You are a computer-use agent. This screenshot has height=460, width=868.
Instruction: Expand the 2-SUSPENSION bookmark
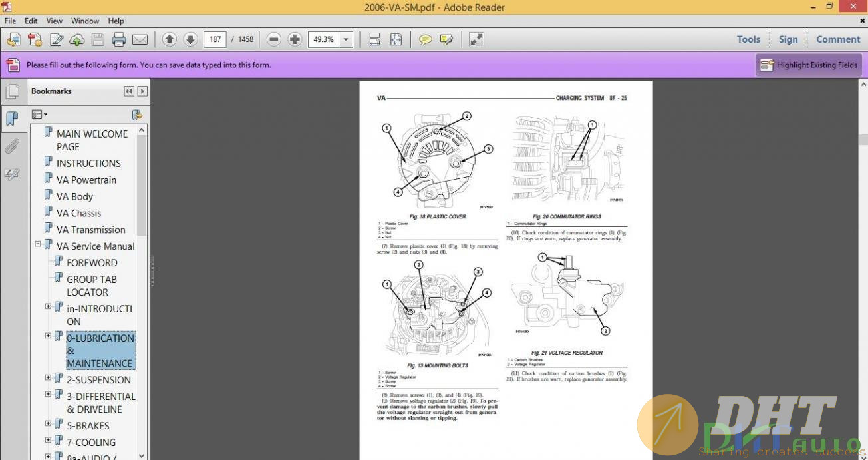pyautogui.click(x=48, y=377)
